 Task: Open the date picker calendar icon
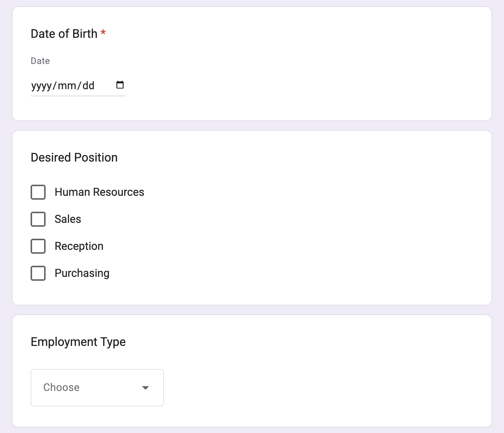point(120,85)
